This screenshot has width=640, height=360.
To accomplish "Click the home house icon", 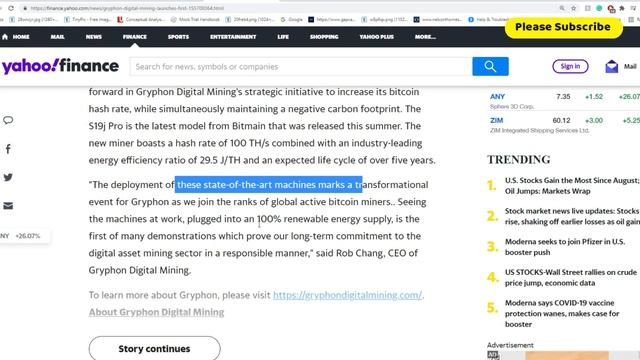I will 5,37.
